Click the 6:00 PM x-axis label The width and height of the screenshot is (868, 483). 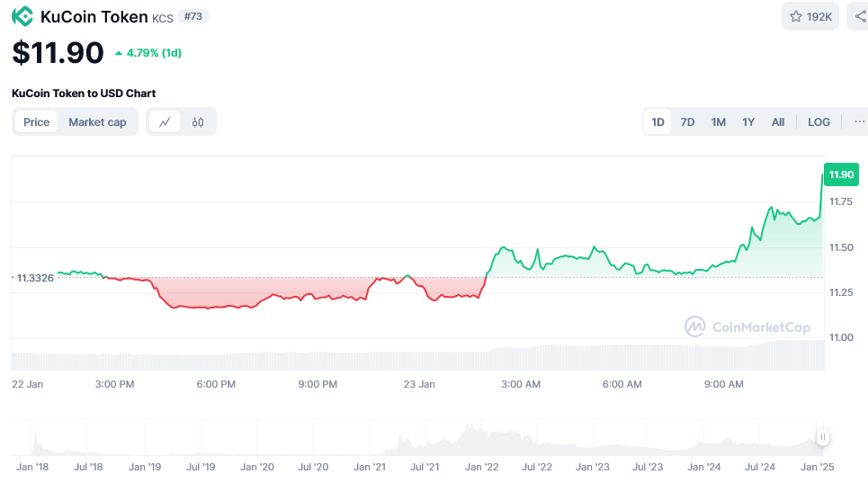(x=216, y=384)
